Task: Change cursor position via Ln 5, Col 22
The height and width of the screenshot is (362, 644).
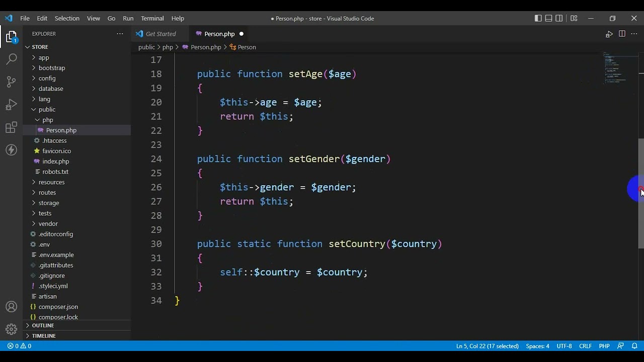Action: click(x=487, y=346)
